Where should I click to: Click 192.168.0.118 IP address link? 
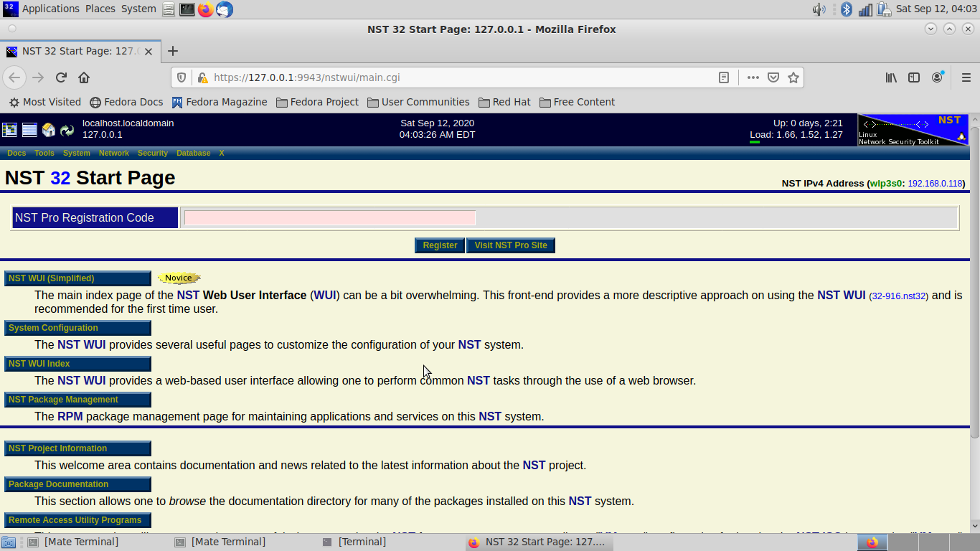tap(935, 184)
